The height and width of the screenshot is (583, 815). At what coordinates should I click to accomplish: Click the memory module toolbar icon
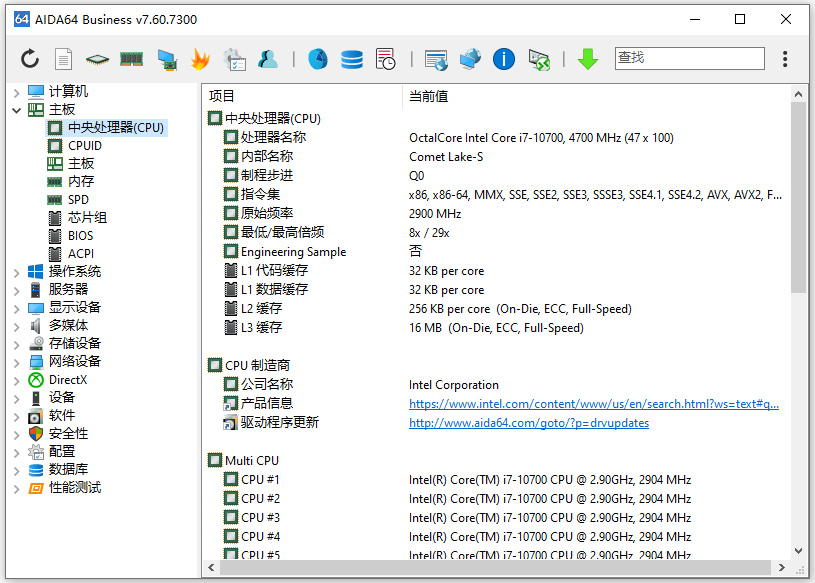click(x=131, y=59)
